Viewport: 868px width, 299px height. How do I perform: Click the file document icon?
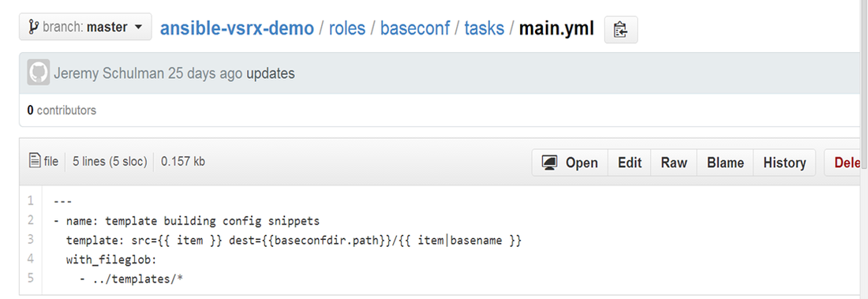click(34, 161)
